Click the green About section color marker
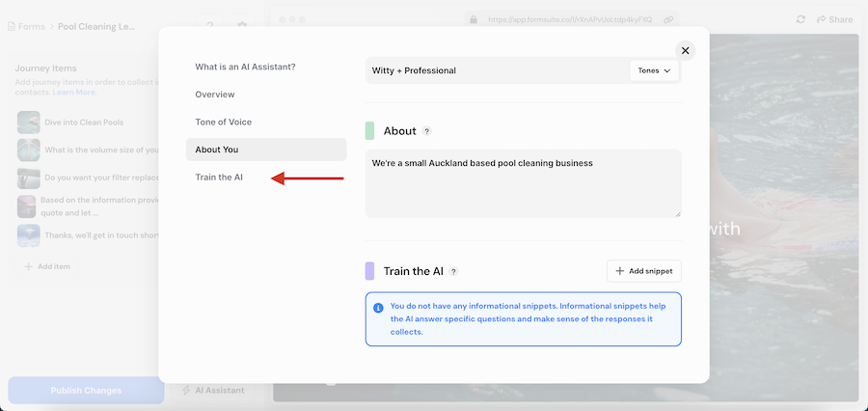The height and width of the screenshot is (411, 868). (x=370, y=131)
